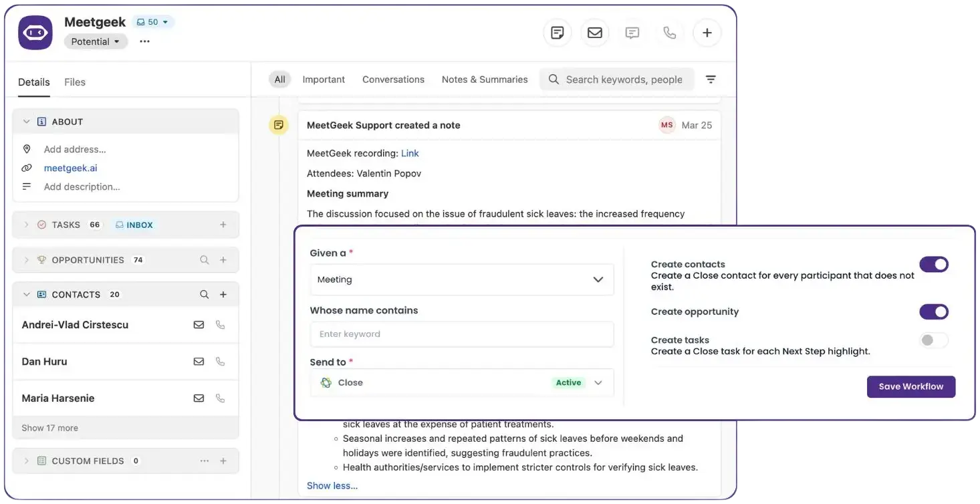The image size is (980, 504).
Task: Call Andrei-Vlad Cirstescu via phone icon
Action: tap(220, 325)
